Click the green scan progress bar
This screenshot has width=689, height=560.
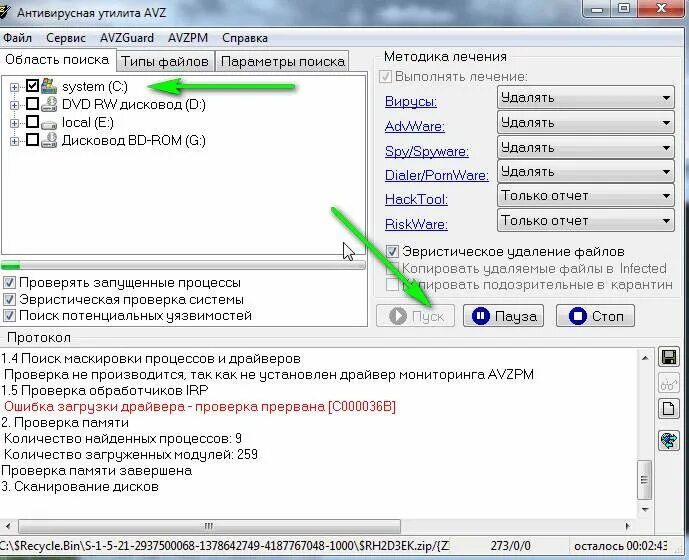pyautogui.click(x=183, y=265)
